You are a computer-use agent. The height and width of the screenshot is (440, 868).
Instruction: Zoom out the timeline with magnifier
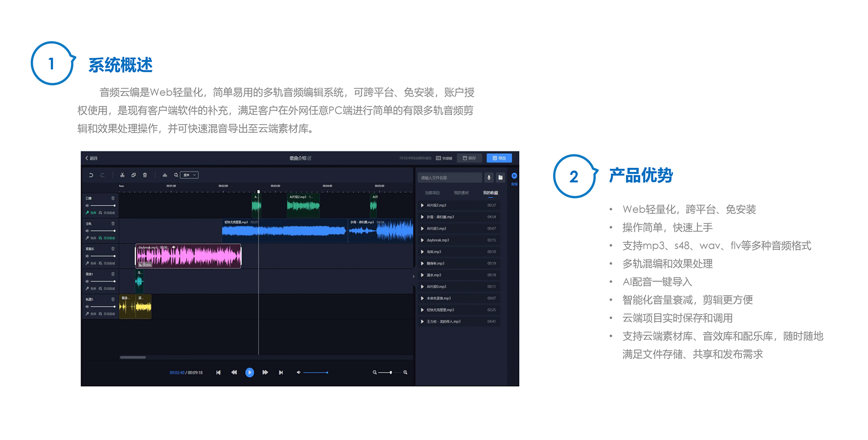click(374, 373)
